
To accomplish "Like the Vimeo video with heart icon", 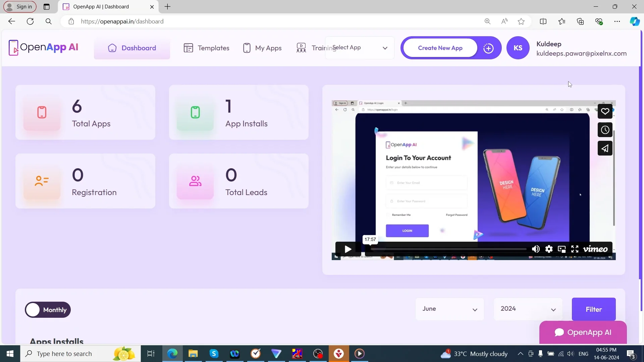I will coord(605,111).
